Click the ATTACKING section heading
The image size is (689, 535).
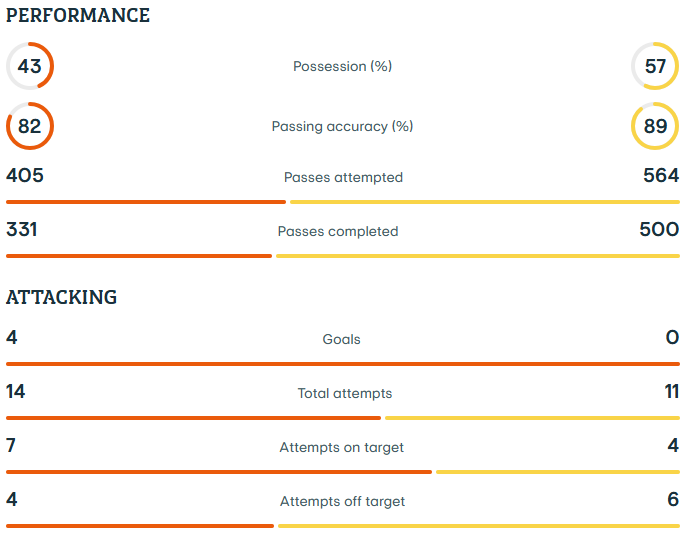[62, 297]
